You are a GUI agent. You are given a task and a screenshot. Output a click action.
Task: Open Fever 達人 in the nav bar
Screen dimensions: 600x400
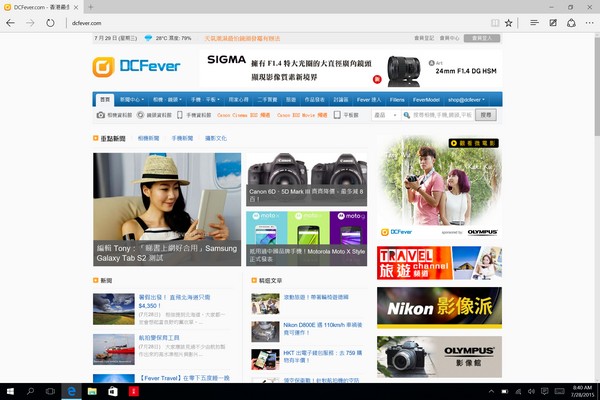369,100
